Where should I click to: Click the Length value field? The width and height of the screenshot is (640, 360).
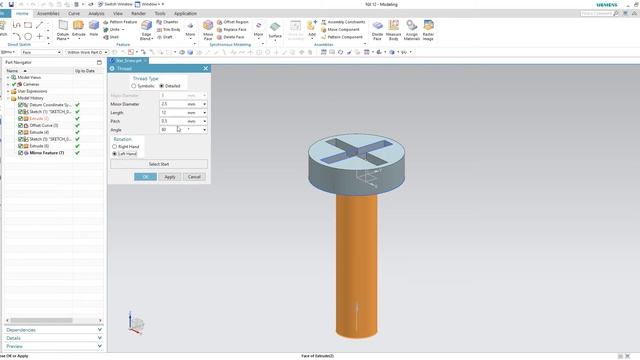172,113
